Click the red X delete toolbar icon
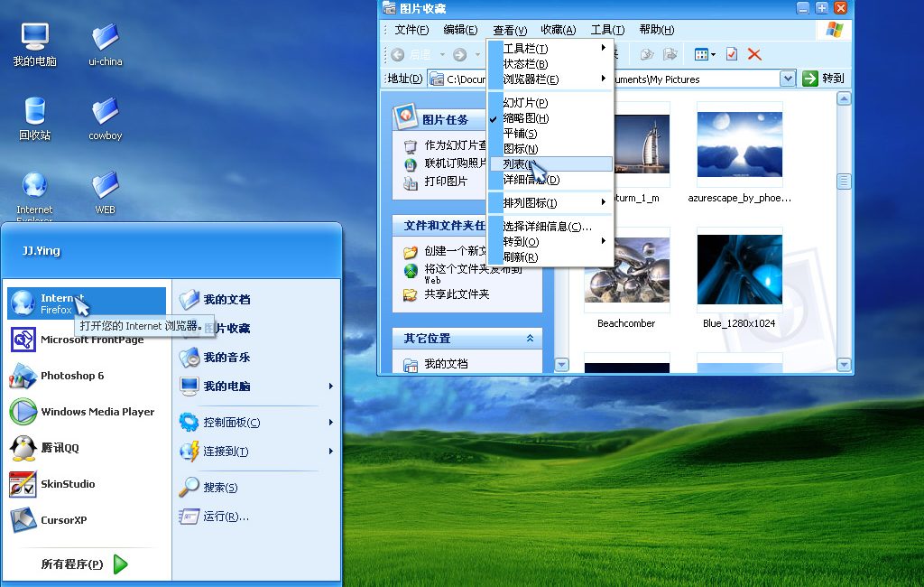Viewport: 924px width, 587px height. [754, 54]
